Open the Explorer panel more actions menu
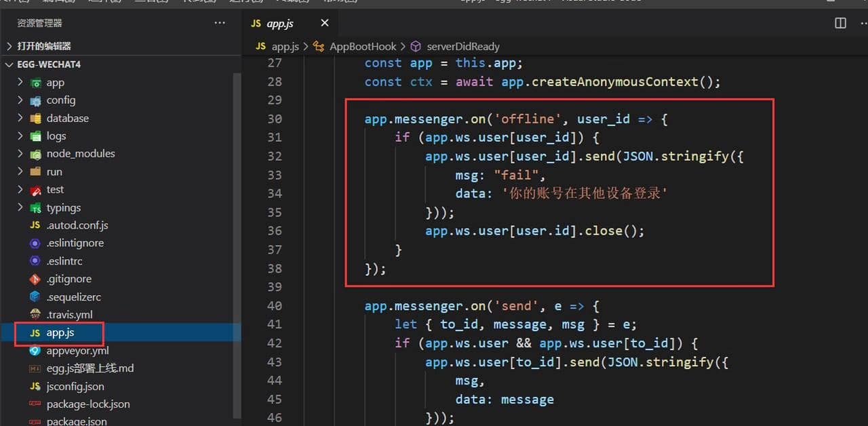This screenshot has width=868, height=426. pos(220,23)
